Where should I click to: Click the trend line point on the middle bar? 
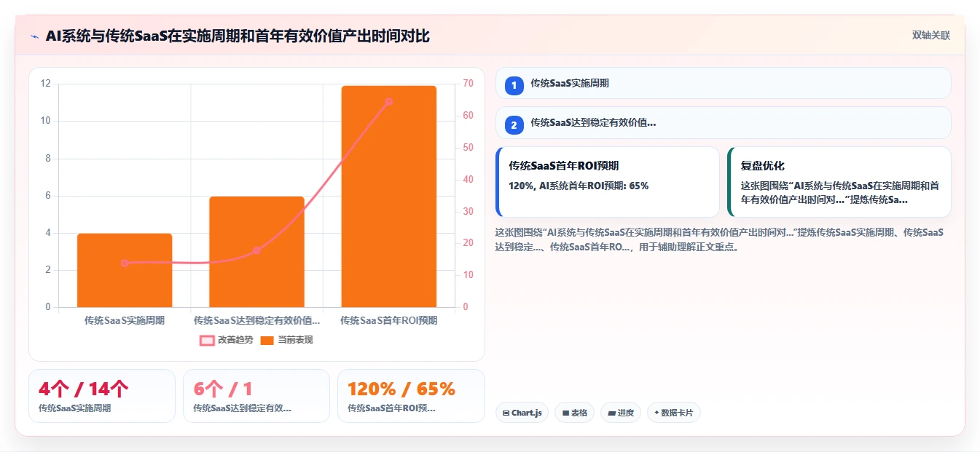pyautogui.click(x=256, y=250)
